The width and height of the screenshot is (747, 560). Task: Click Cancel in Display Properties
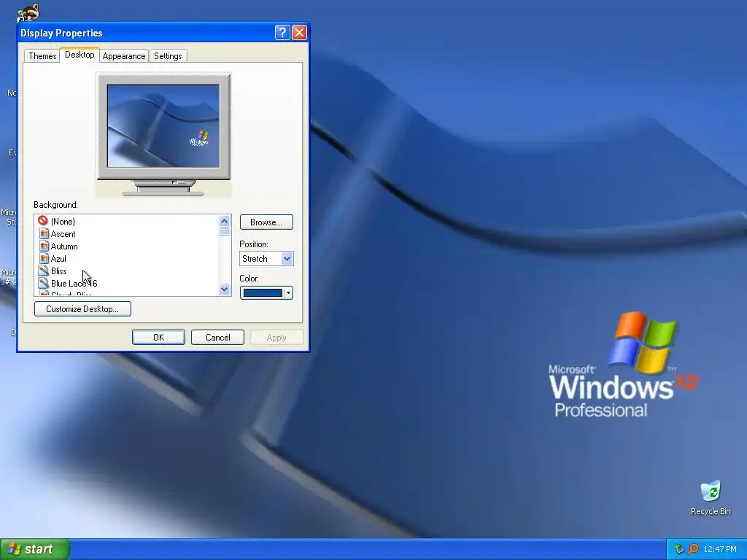point(217,337)
